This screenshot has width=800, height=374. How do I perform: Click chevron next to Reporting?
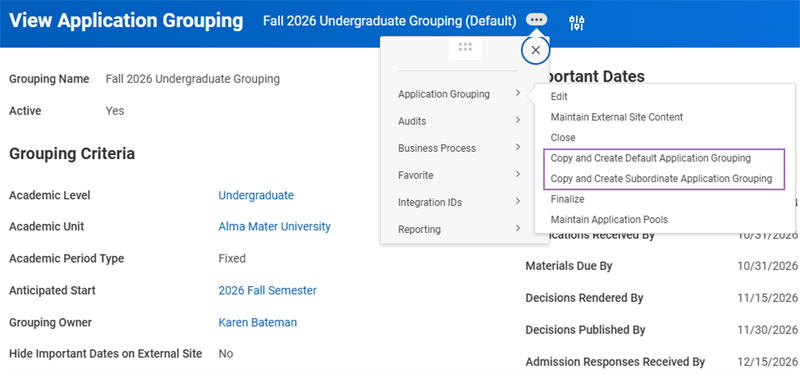518,229
